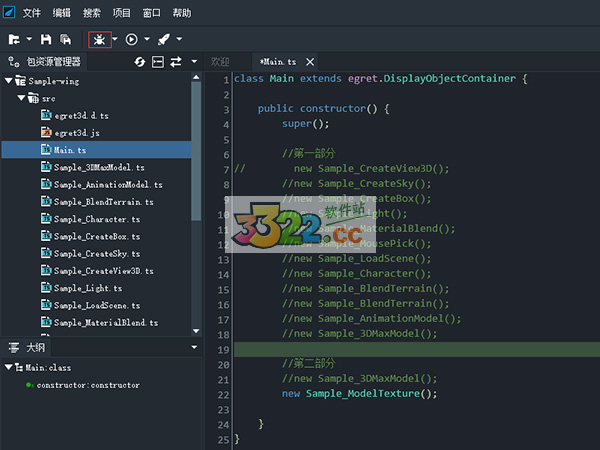Screen dimensions: 600x450
Task: Open the 文件 menu
Action: coord(31,13)
